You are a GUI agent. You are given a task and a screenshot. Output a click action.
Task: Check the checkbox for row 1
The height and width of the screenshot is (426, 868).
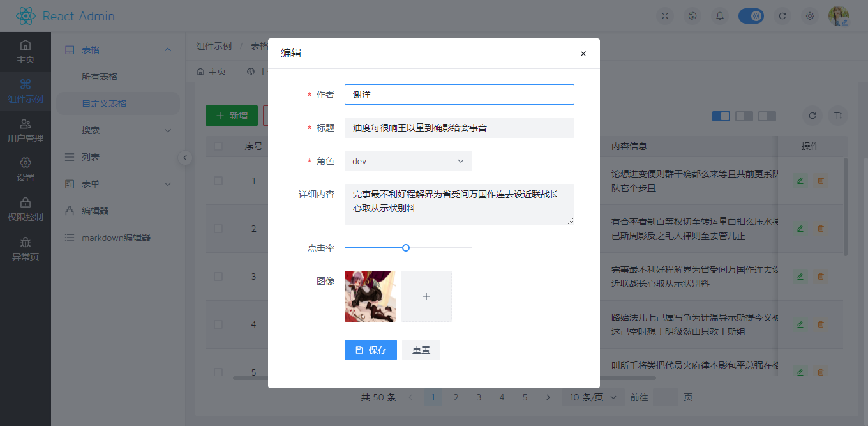(218, 181)
